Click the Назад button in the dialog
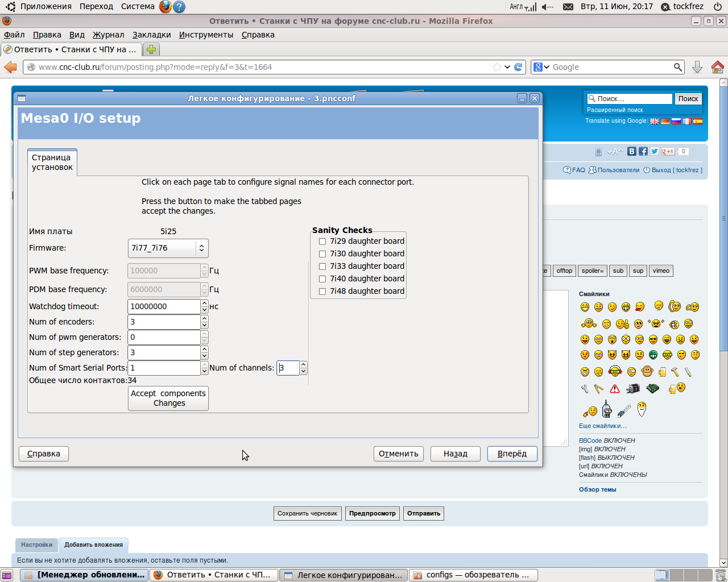The image size is (728, 582). click(x=456, y=454)
